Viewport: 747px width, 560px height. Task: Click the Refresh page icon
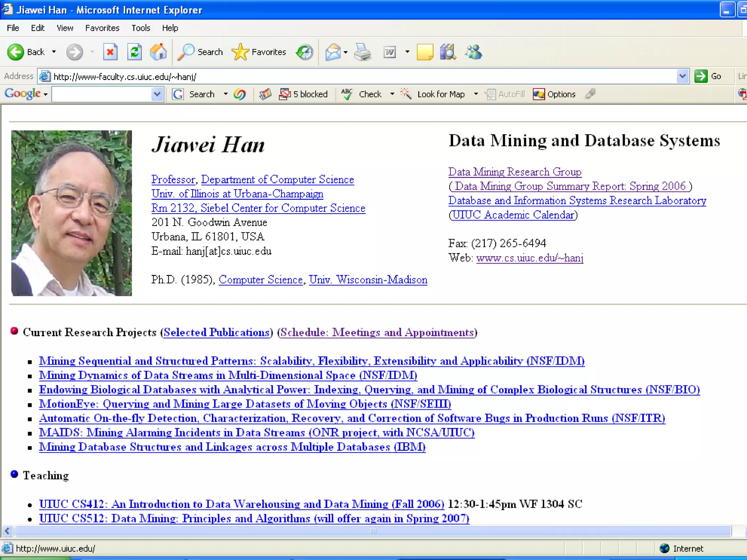click(x=134, y=52)
